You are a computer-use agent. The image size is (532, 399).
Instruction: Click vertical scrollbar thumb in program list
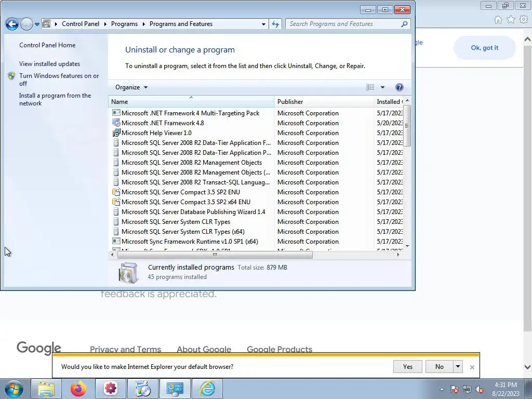(407, 126)
